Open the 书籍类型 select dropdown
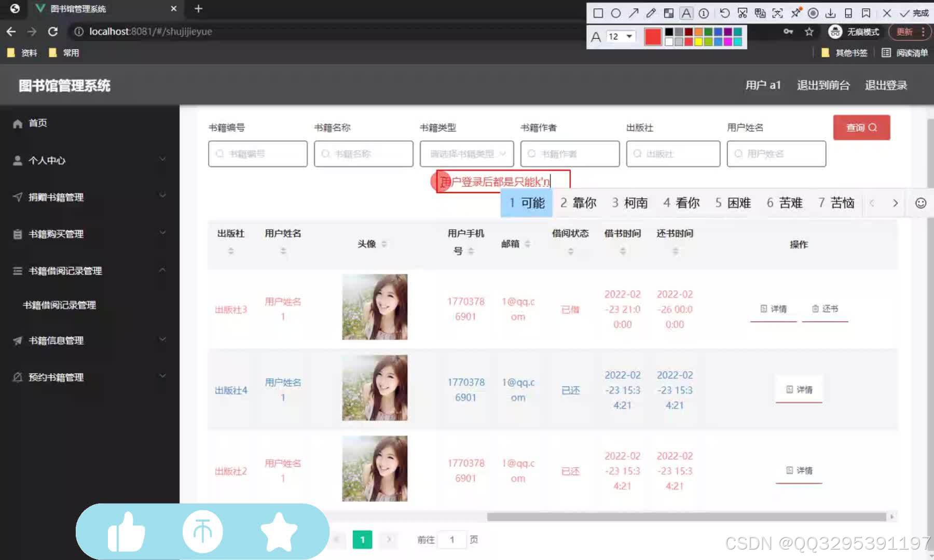The height and width of the screenshot is (560, 934). [467, 154]
